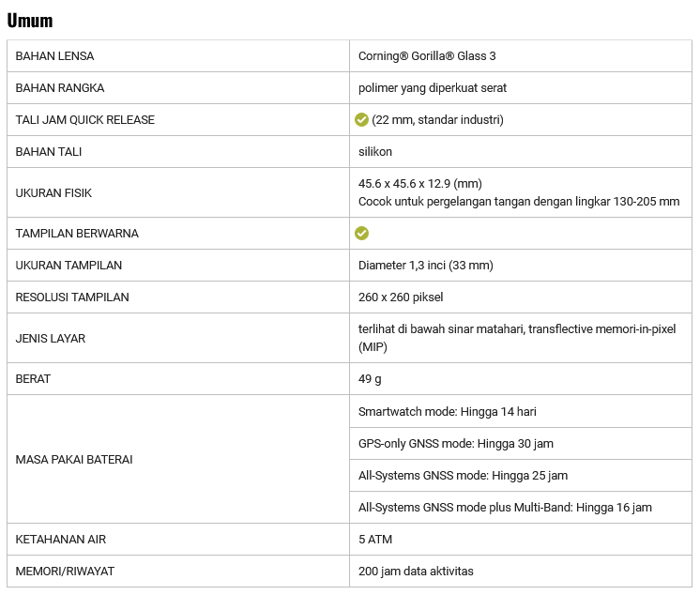The height and width of the screenshot is (595, 700).
Task: Select the JENIS LAYAR row label
Action: pyautogui.click(x=51, y=339)
